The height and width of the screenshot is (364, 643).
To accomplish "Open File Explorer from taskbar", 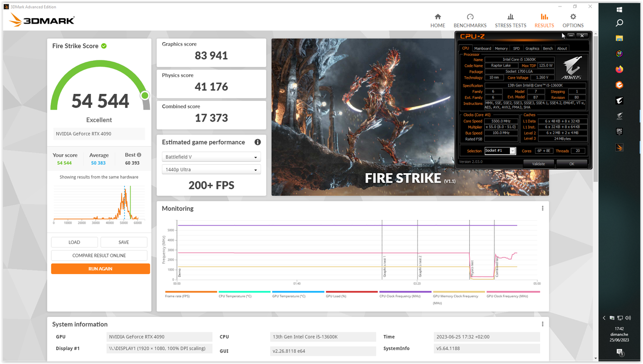I will click(x=619, y=38).
